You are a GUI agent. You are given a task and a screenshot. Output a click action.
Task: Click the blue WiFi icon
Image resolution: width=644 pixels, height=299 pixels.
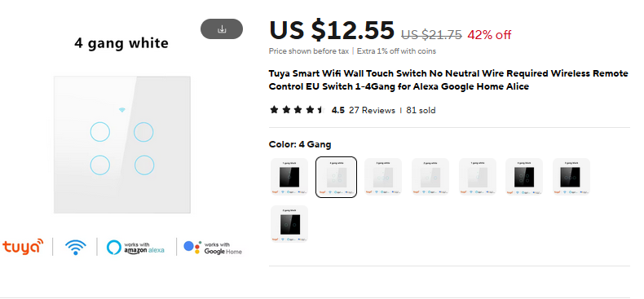pos(76,247)
